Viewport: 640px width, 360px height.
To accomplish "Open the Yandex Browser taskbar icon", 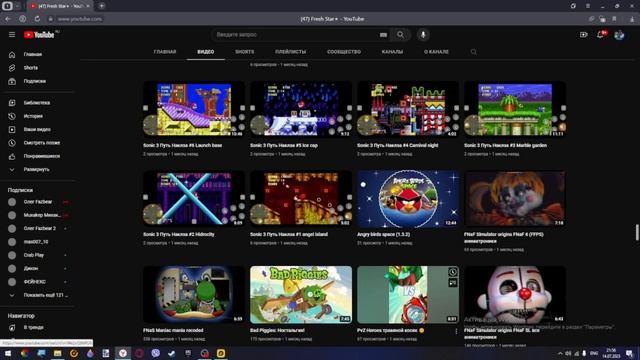I will point(123,353).
